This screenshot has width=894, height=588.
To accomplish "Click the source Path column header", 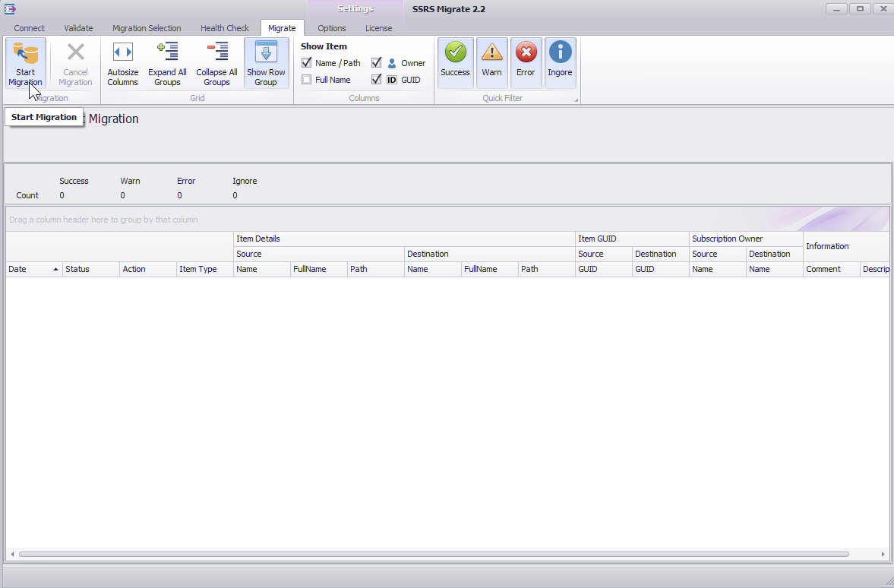I will [x=376, y=269].
